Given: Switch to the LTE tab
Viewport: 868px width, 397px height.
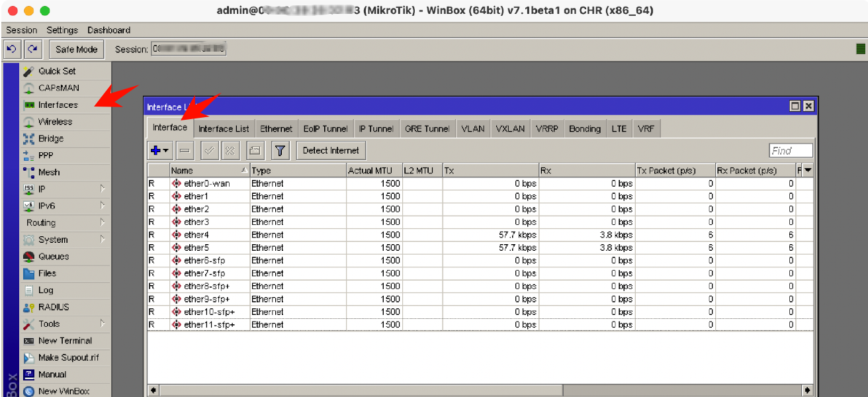Looking at the screenshot, I should point(619,129).
